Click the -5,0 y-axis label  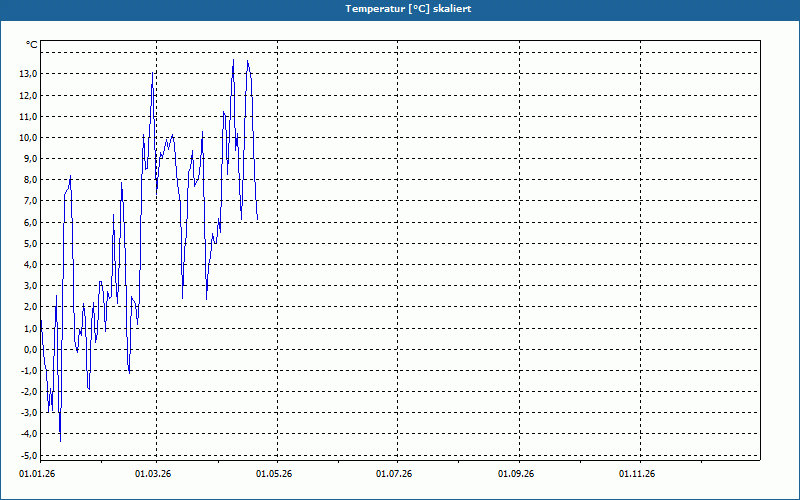[29, 455]
